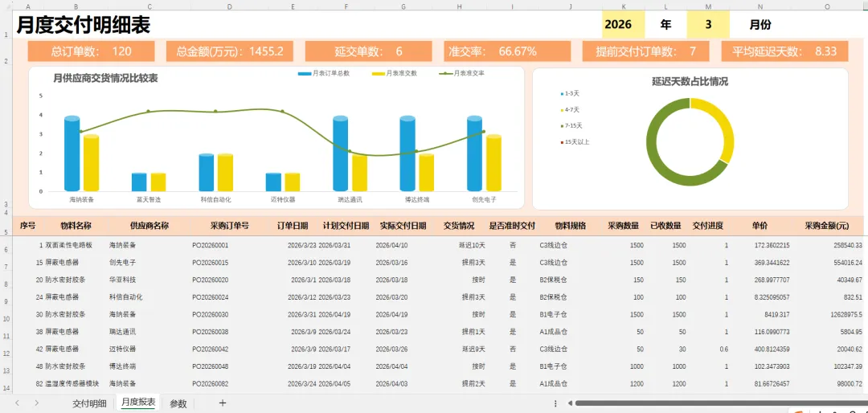Image resolution: width=868 pixels, height=413 pixels.
Task: Select the month cell showing 3
Action: coord(709,24)
